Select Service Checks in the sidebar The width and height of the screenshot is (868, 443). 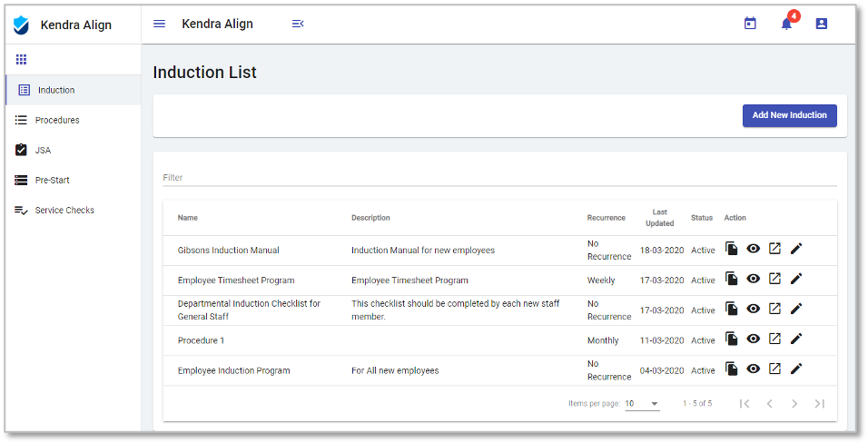[64, 210]
